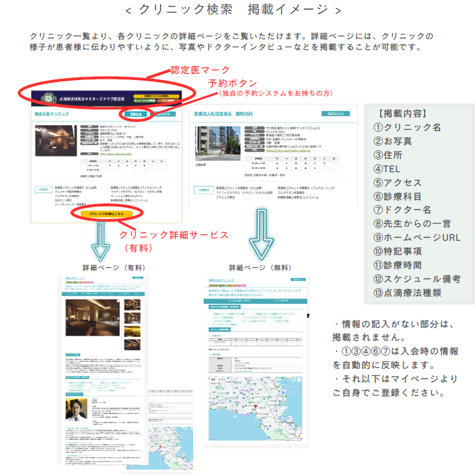Select the top thumbnail in paid page gallery
The width and height of the screenshot is (476, 476).
[x=132, y=304]
